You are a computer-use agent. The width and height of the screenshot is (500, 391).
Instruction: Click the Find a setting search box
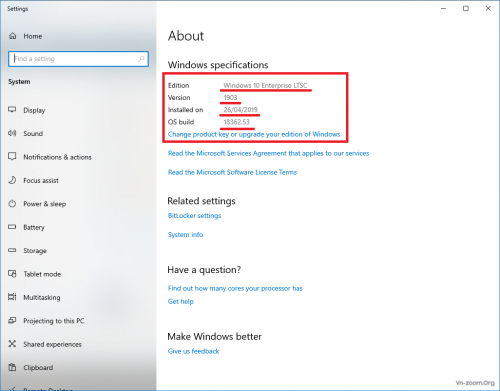[78, 59]
